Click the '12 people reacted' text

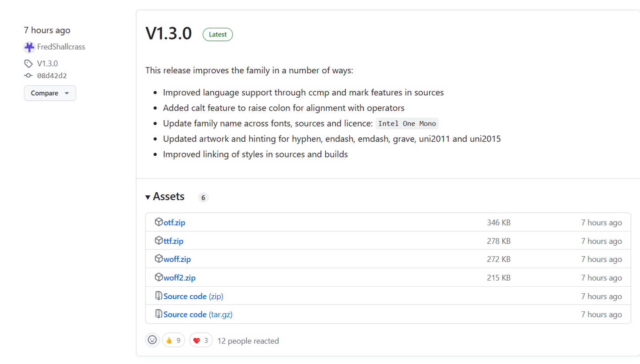click(x=248, y=340)
